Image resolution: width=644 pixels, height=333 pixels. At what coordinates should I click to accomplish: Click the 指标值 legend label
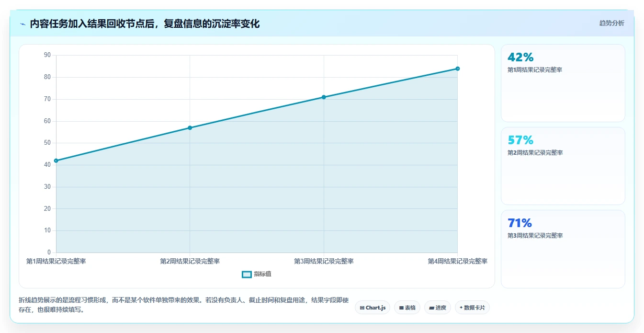[262, 274]
